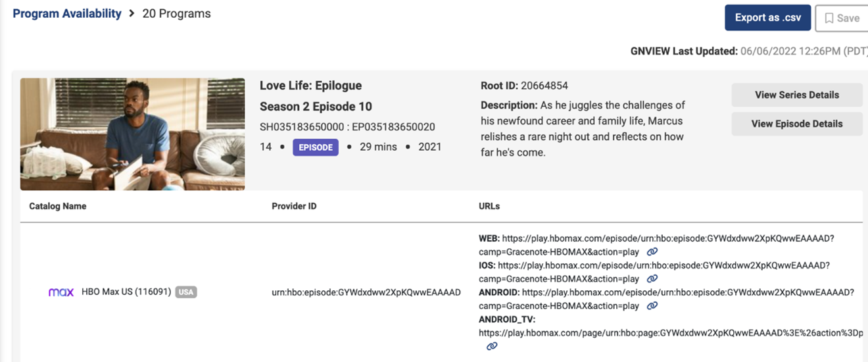Click the bookmark icon on Save
The height and width of the screenshot is (362, 868).
pos(829,18)
